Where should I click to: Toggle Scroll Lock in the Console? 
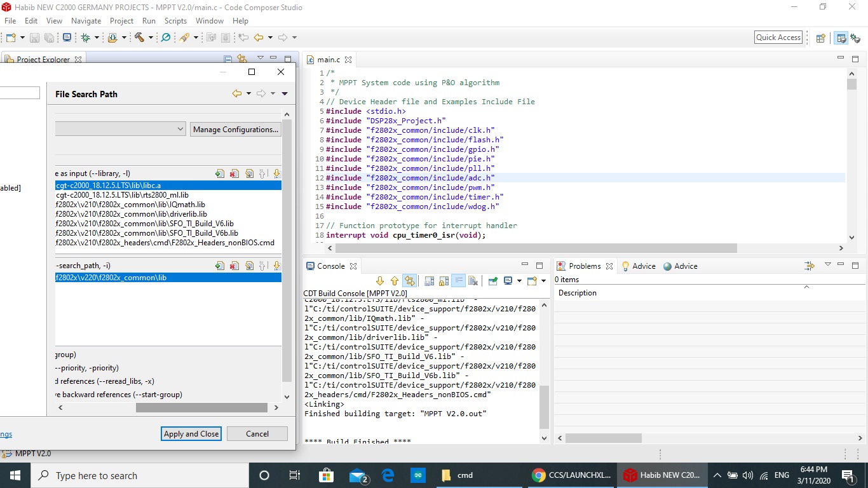coord(444,281)
